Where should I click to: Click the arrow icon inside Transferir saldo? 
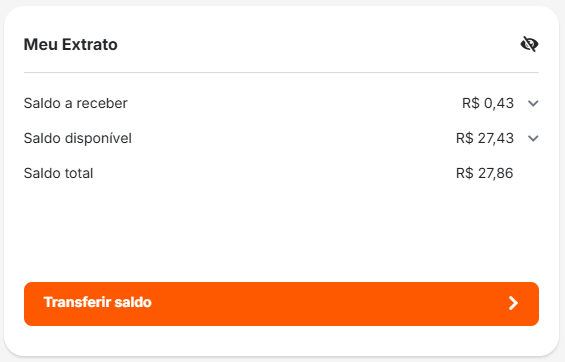click(x=513, y=303)
